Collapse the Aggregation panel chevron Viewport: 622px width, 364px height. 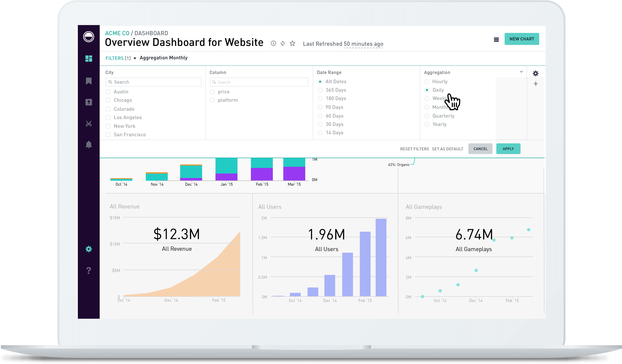(521, 72)
